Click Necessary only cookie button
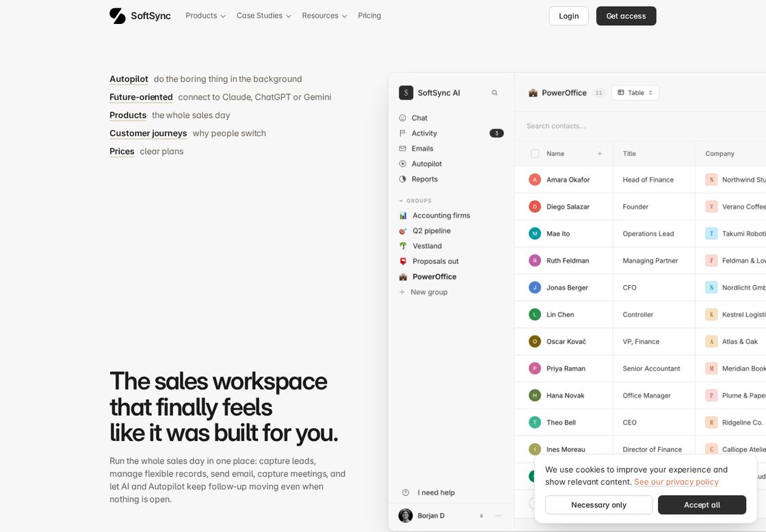Viewport: 766px width, 532px height. [x=598, y=505]
